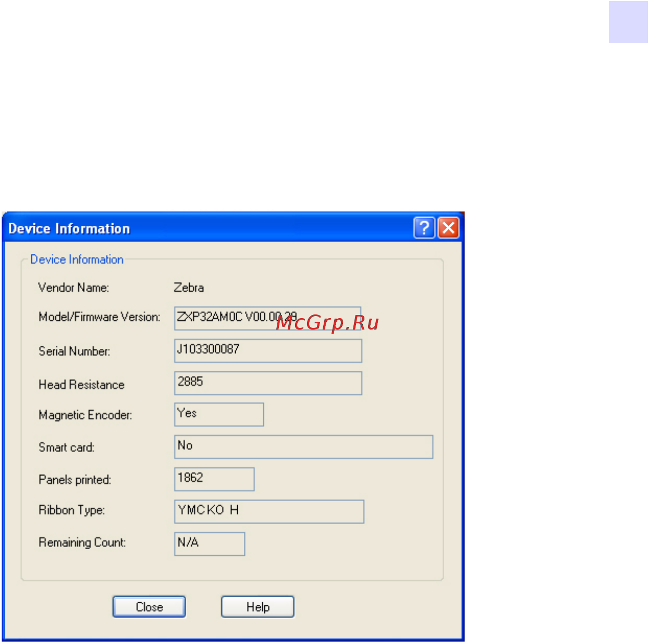Select the Model/Firmware Version field
This screenshot has height=644, width=649.
268,318
